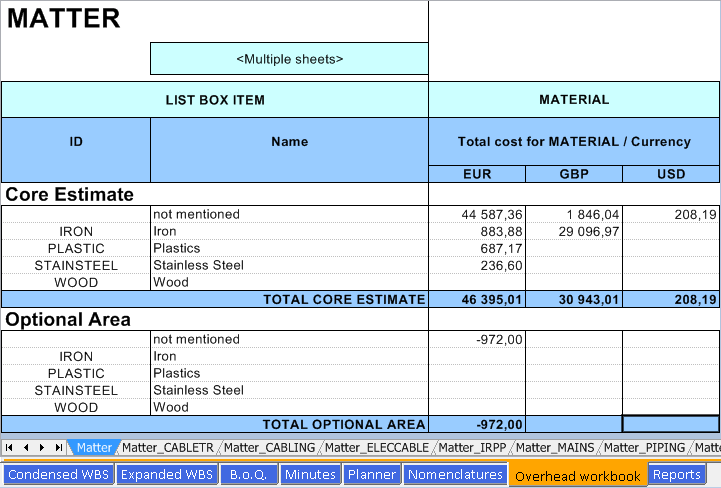Open the Planner view
721x488 pixels.
pos(372,474)
